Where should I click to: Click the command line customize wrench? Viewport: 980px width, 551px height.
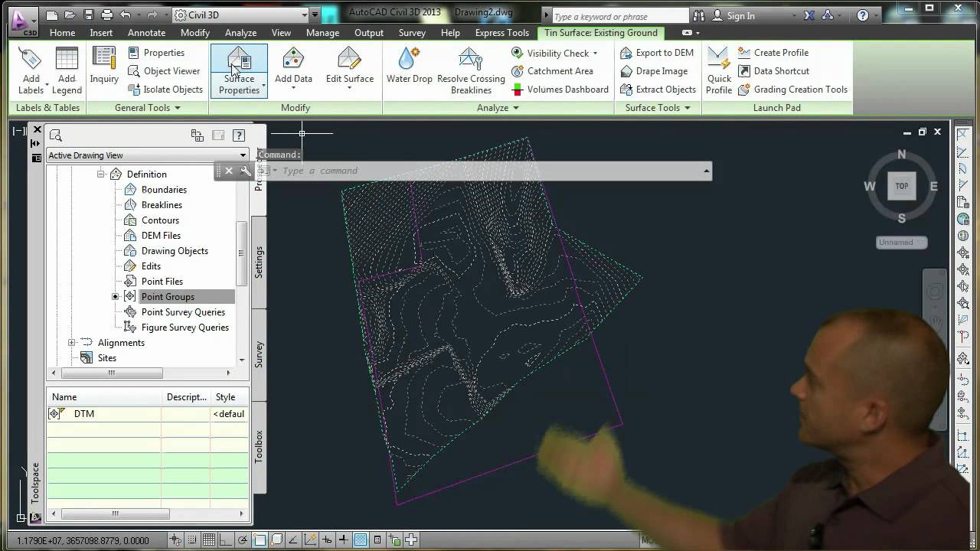coord(245,171)
